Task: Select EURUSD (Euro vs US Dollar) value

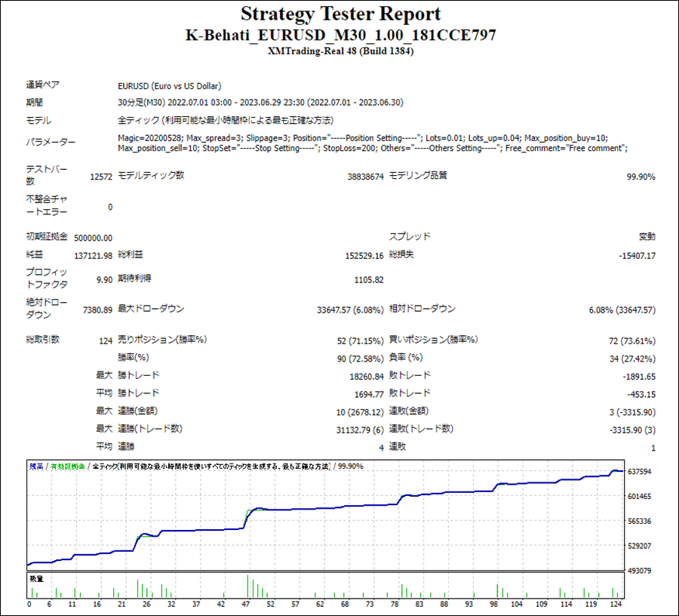Action: (169, 86)
